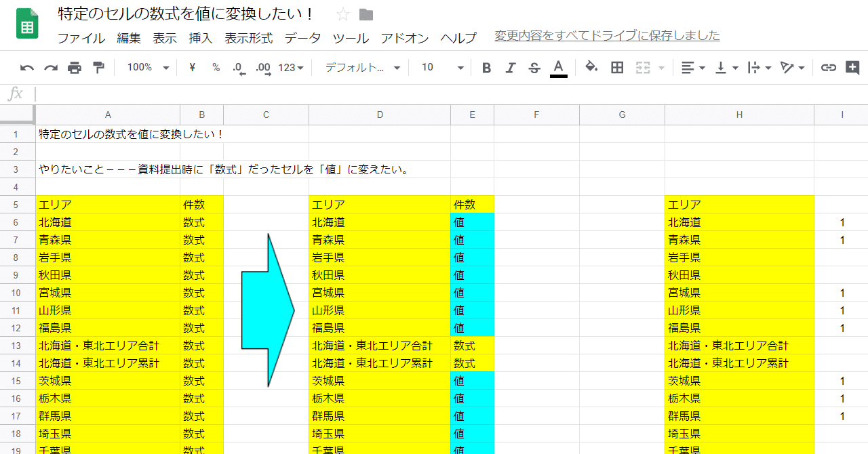Toggle bold formatting
This screenshot has height=454, width=868.
point(486,67)
